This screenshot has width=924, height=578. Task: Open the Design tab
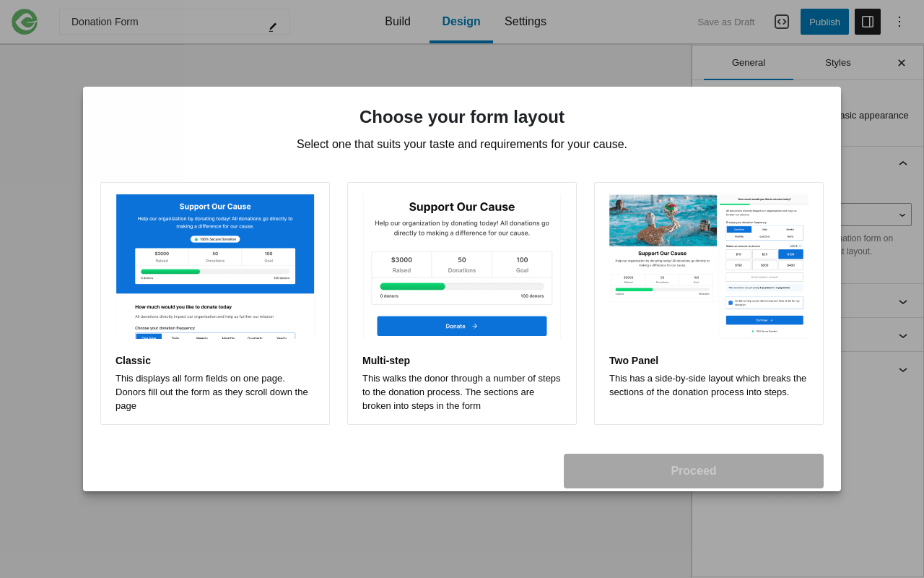click(x=461, y=22)
